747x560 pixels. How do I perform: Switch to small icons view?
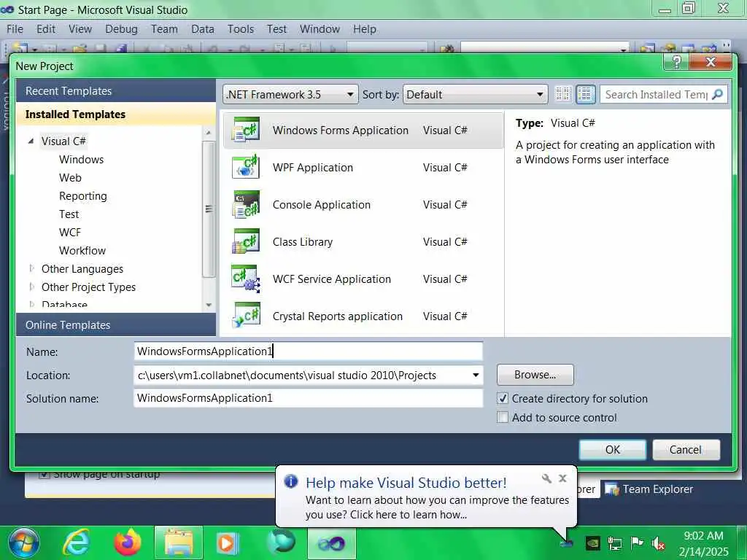562,94
